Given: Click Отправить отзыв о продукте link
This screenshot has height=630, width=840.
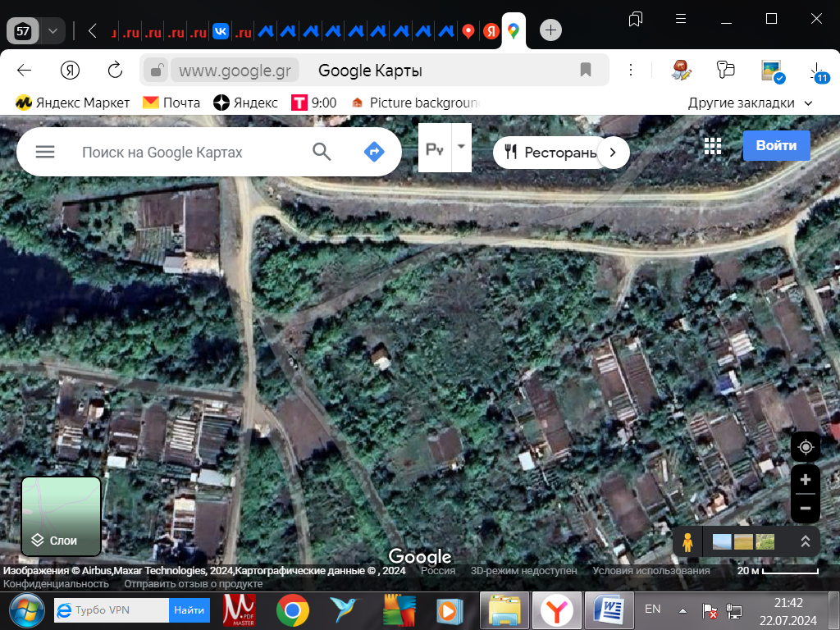Looking at the screenshot, I should [x=194, y=584].
